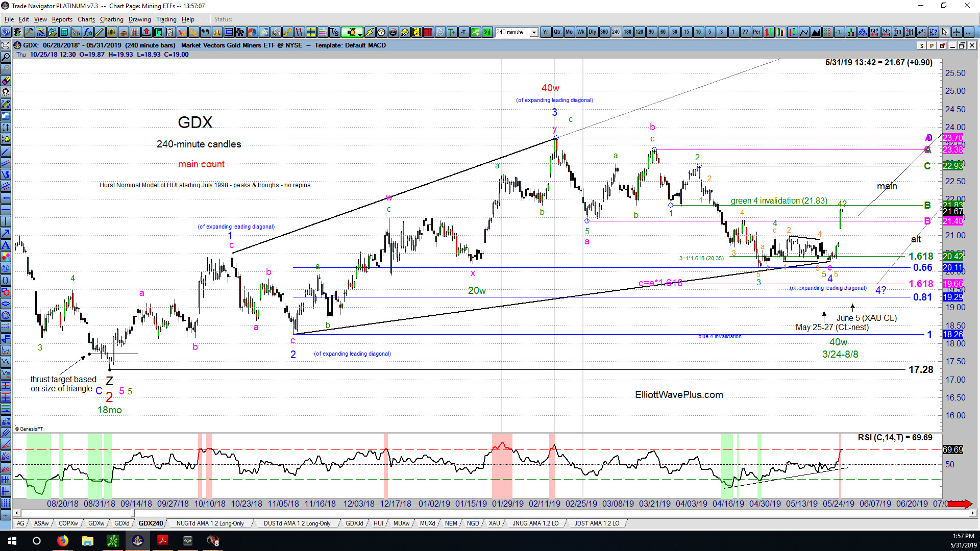Switch to the HUI chart tab
This screenshot has width=980, height=551.
pos(378,523)
